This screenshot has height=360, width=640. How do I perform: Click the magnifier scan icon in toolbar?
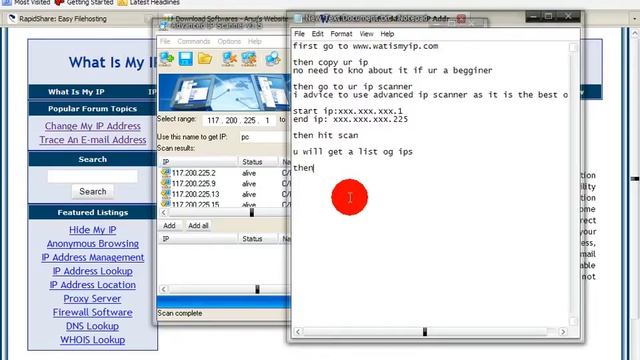(273, 59)
